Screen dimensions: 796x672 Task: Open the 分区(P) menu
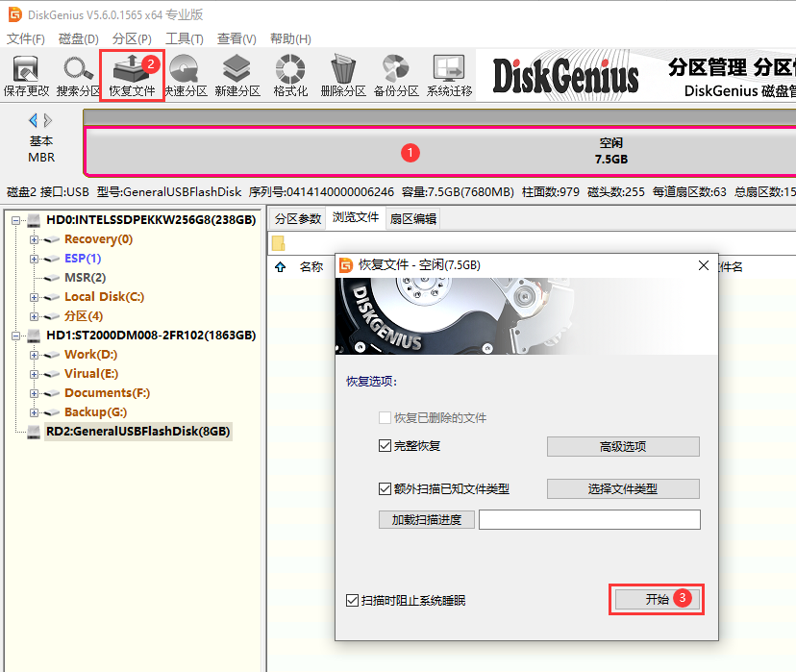tap(132, 39)
